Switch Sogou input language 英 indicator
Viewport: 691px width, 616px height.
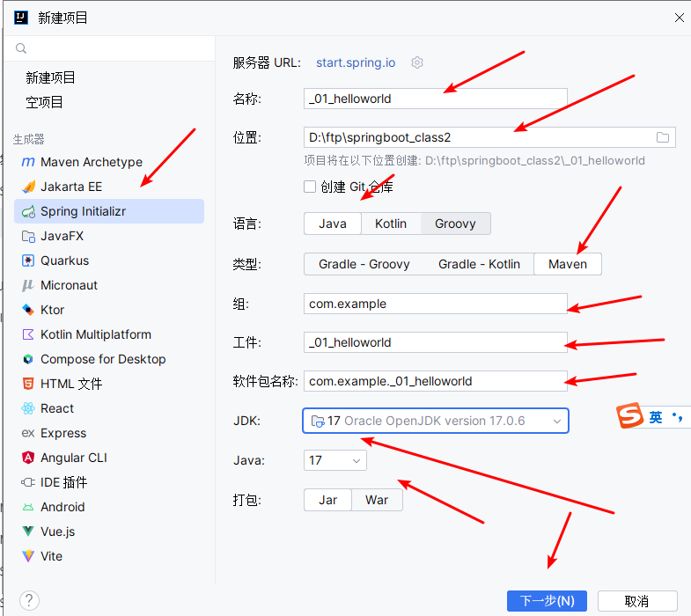click(655, 417)
